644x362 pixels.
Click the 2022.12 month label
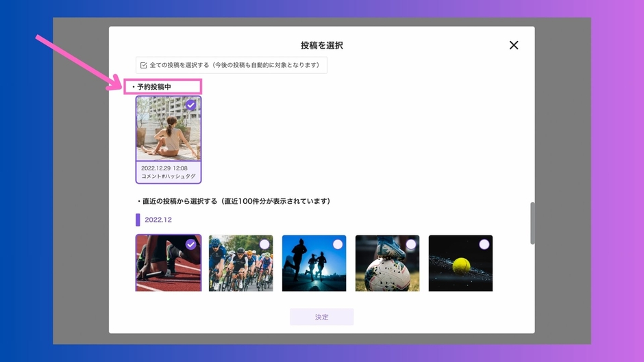point(158,220)
